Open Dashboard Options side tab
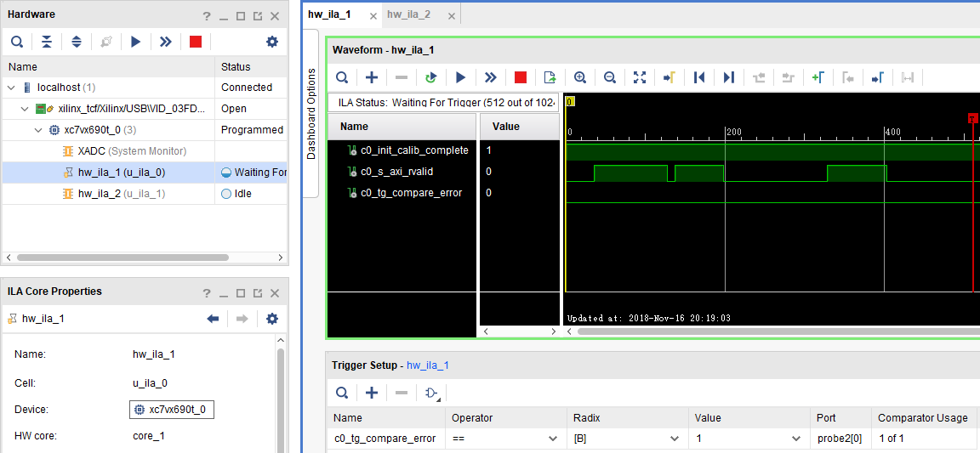This screenshot has width=980, height=453. (311, 113)
